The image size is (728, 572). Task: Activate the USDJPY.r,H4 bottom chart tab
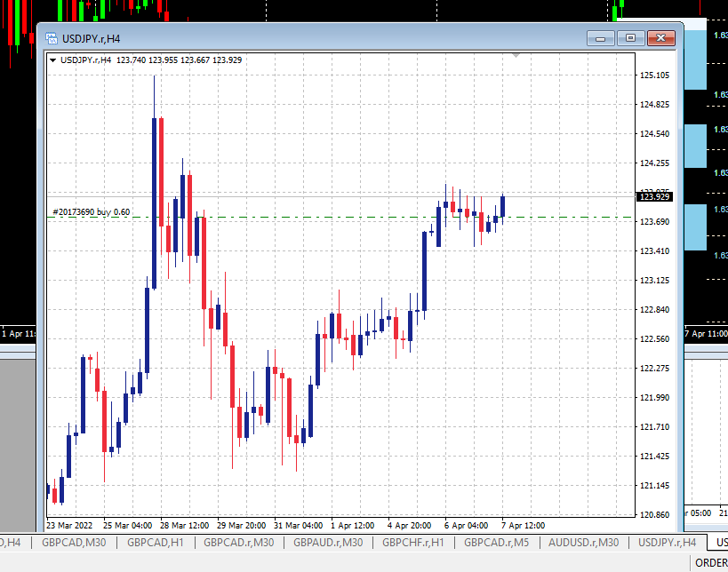(667, 543)
